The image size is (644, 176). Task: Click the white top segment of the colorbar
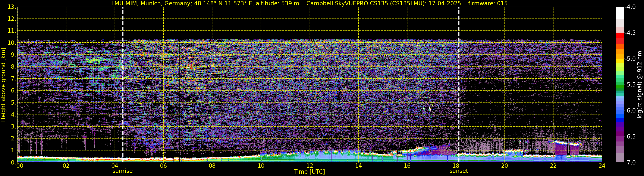coord(620,13)
